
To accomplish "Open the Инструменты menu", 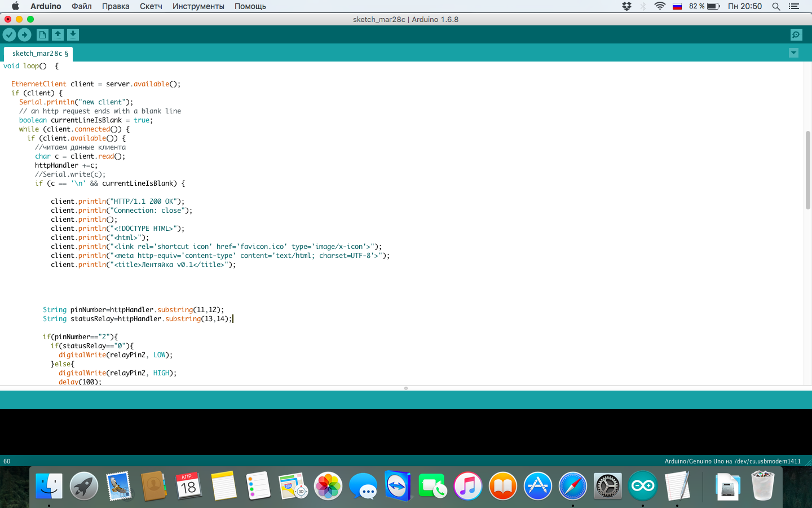I will 198,6.
